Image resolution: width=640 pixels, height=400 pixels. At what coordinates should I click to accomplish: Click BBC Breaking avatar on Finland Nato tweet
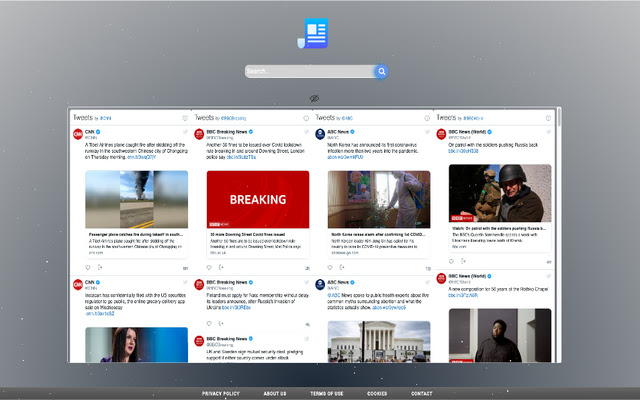click(x=199, y=284)
